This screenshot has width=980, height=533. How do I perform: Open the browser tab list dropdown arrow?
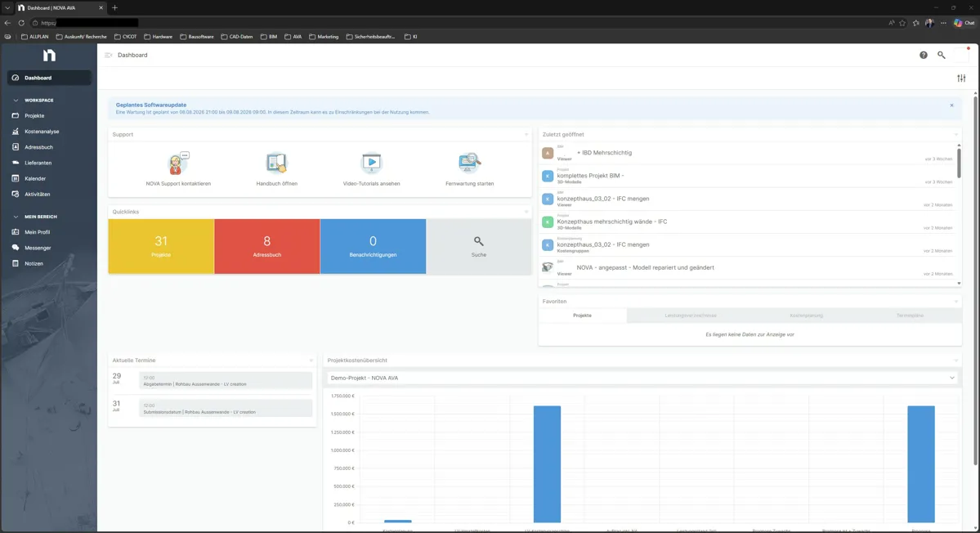click(7, 7)
